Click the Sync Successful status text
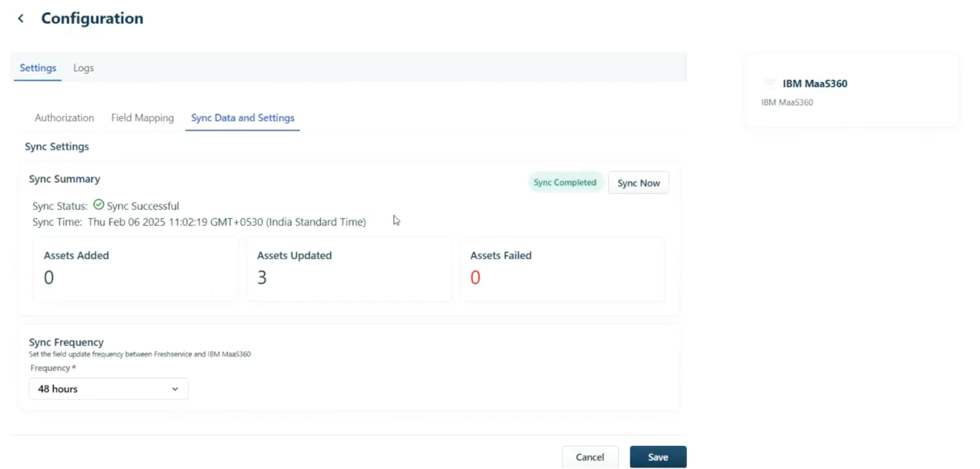 pyautogui.click(x=143, y=206)
